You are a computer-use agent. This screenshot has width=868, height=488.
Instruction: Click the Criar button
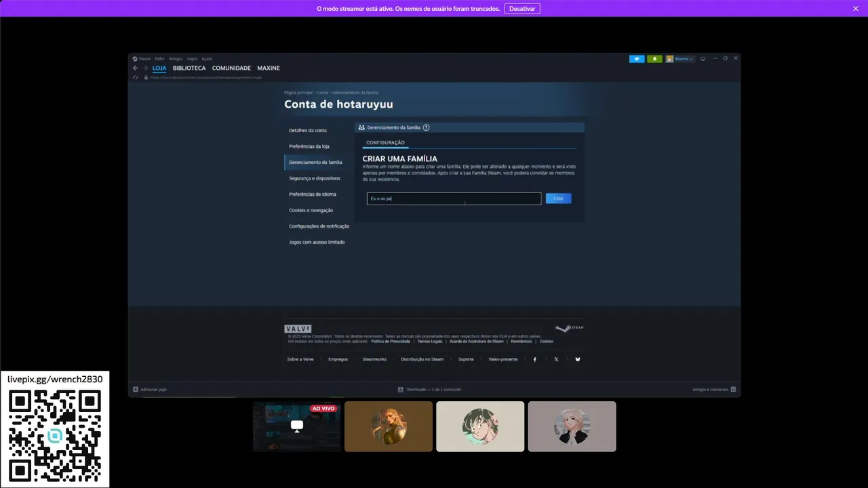(x=558, y=199)
